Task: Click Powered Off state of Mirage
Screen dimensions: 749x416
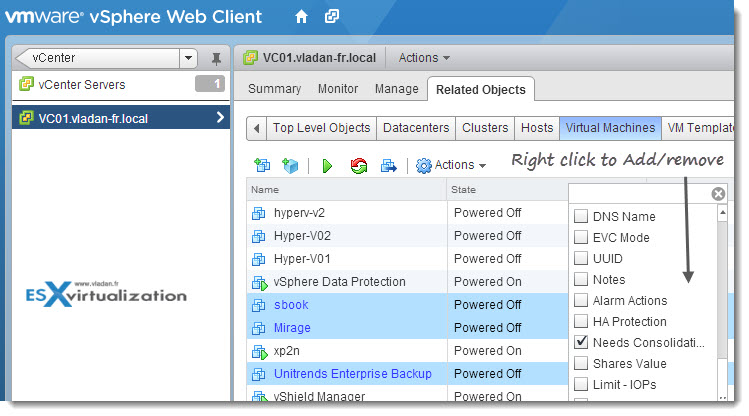Action: click(x=487, y=328)
